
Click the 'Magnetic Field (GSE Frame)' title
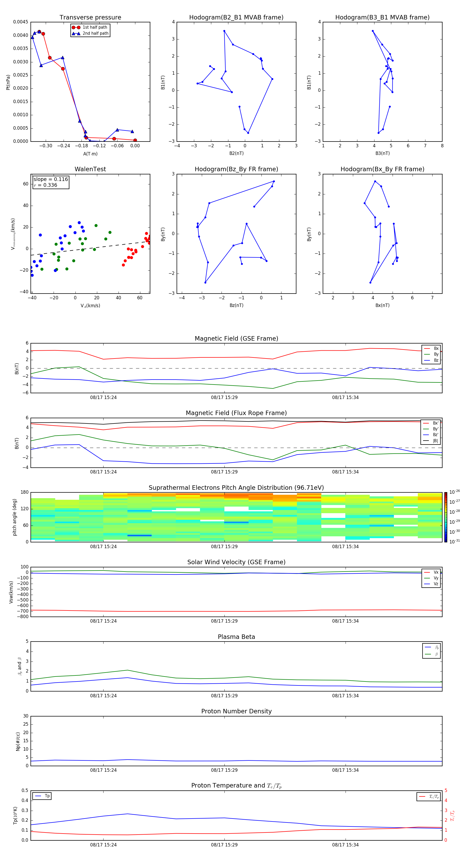pos(236,339)
